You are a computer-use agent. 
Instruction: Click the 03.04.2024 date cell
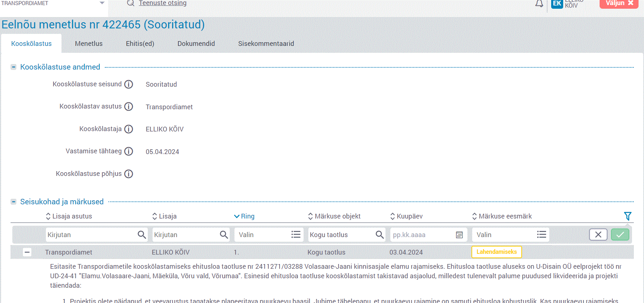click(x=406, y=252)
